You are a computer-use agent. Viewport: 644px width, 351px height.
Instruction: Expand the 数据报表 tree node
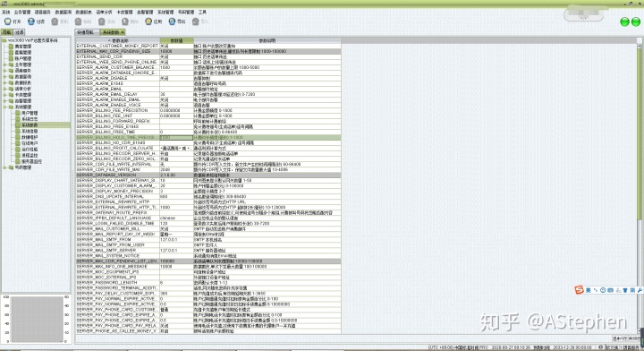pos(4,82)
